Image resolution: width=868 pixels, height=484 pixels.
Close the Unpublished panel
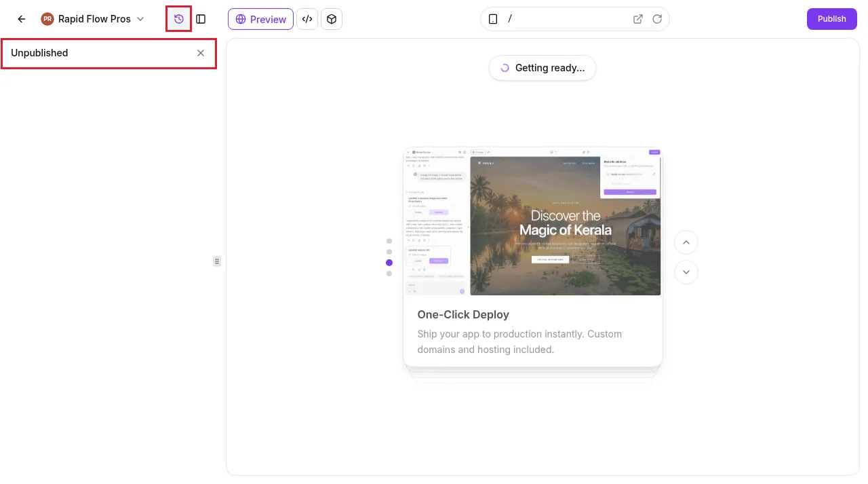pyautogui.click(x=201, y=53)
